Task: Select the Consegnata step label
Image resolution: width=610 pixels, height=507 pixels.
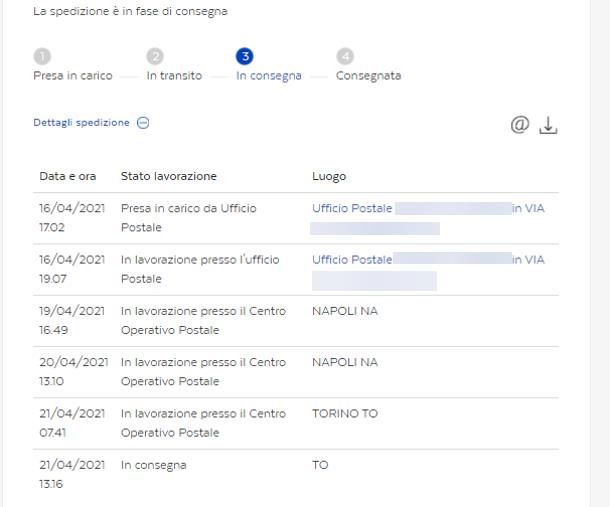Action: click(x=368, y=76)
